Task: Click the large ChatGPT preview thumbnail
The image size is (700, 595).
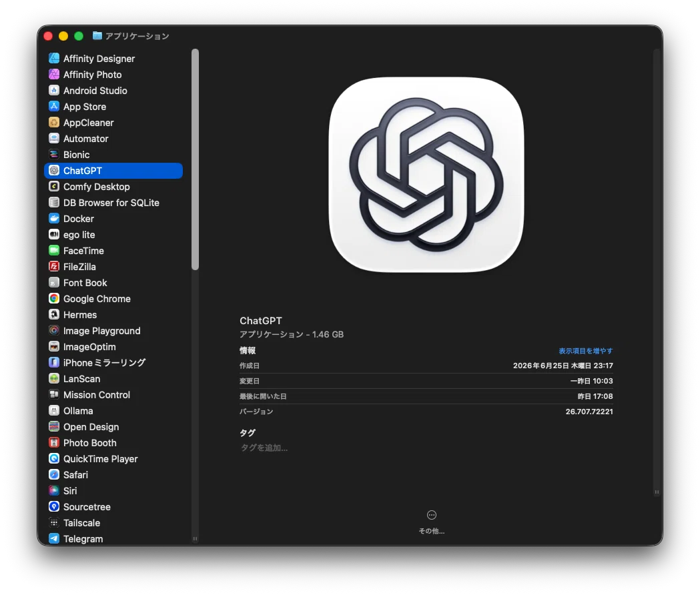Action: click(x=426, y=175)
